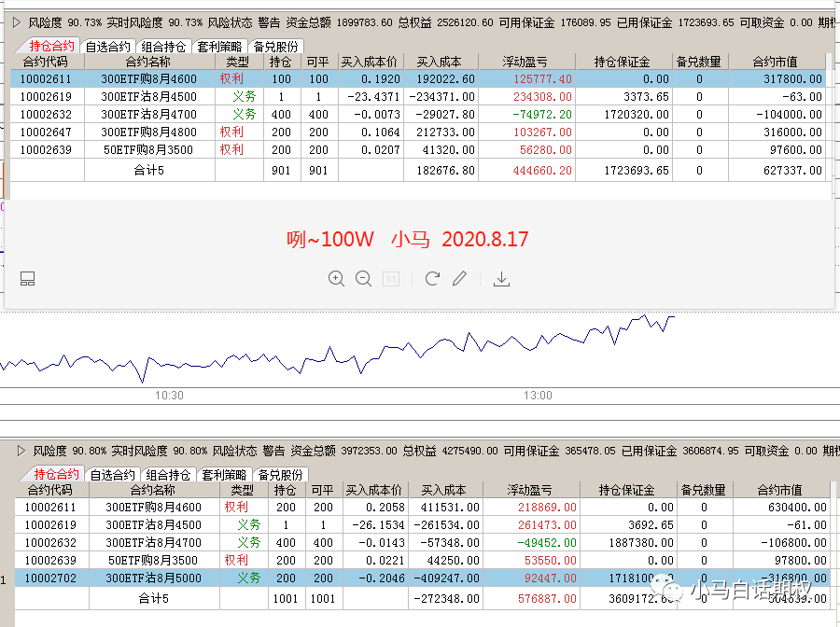Image resolution: width=840 pixels, height=627 pixels.
Task: Reset chart scale with the 1:1 icon
Action: coord(391,278)
